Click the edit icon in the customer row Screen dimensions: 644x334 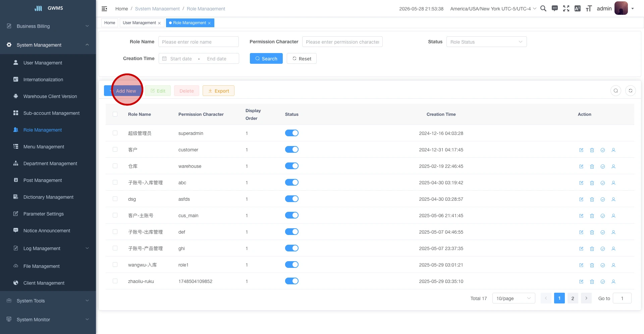(x=581, y=150)
